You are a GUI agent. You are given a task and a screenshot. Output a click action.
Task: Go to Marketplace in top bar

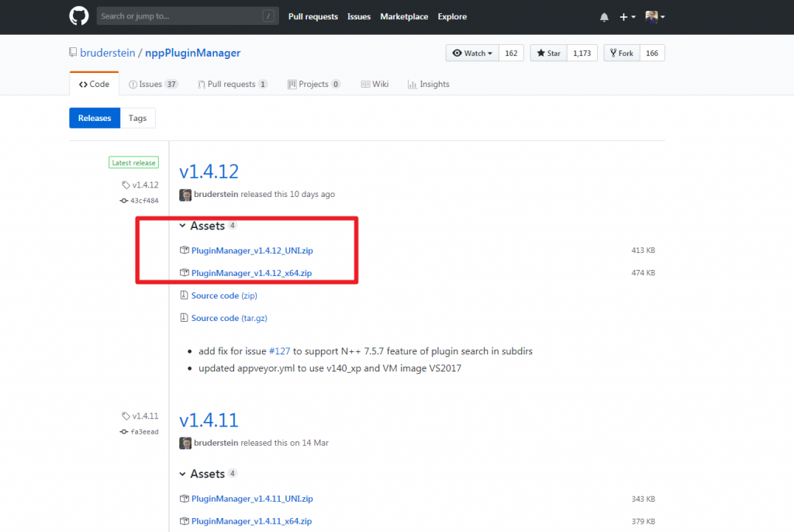(404, 17)
